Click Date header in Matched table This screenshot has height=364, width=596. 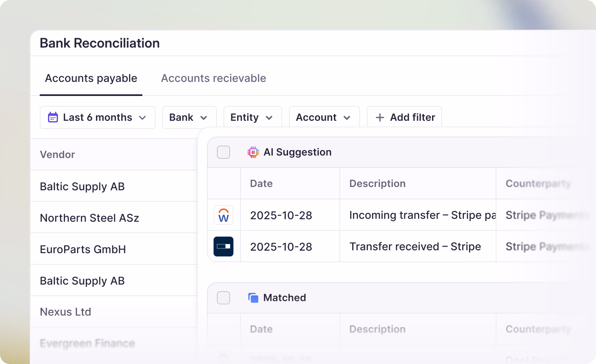pyautogui.click(x=261, y=329)
